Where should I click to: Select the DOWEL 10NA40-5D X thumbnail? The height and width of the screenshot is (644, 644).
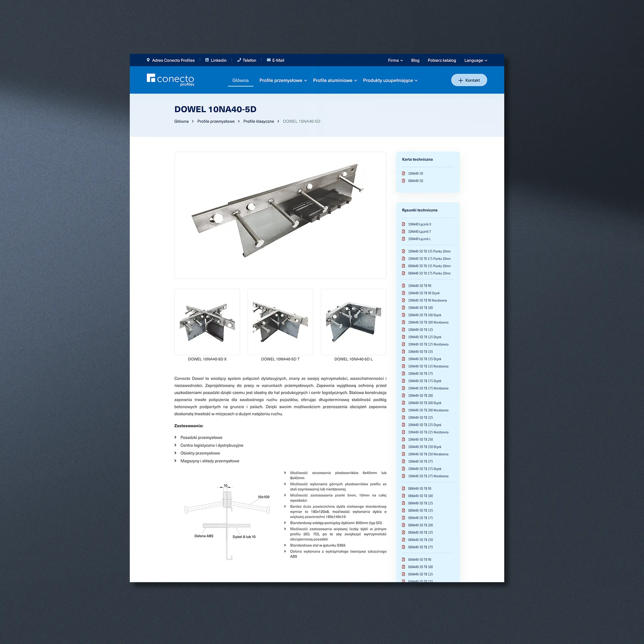pyautogui.click(x=207, y=322)
